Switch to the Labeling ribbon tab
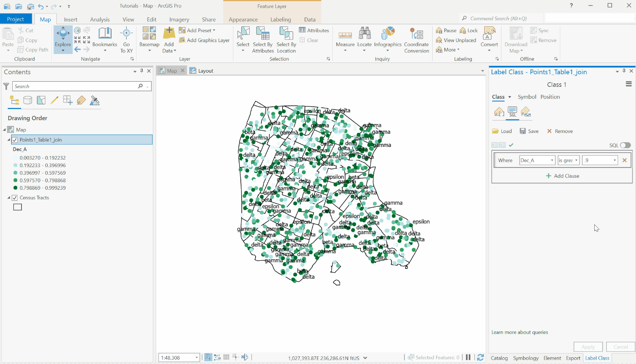 [x=280, y=19]
